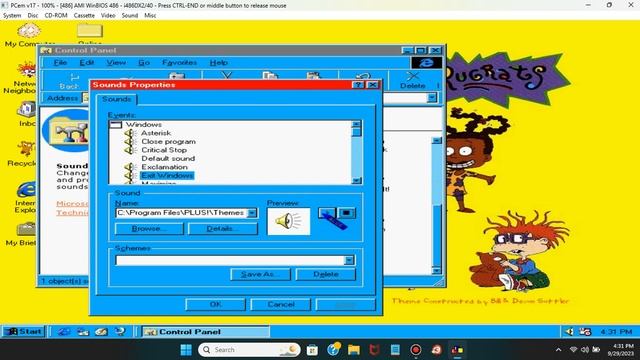Click the sound Name path field

(x=182, y=213)
